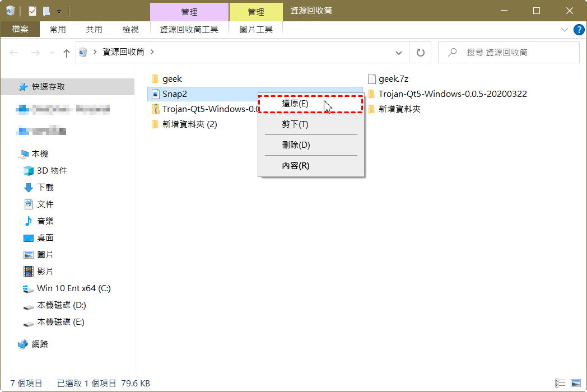
Task: Select the Trojan-Qt5-Windows zip archive
Action: [x=204, y=109]
